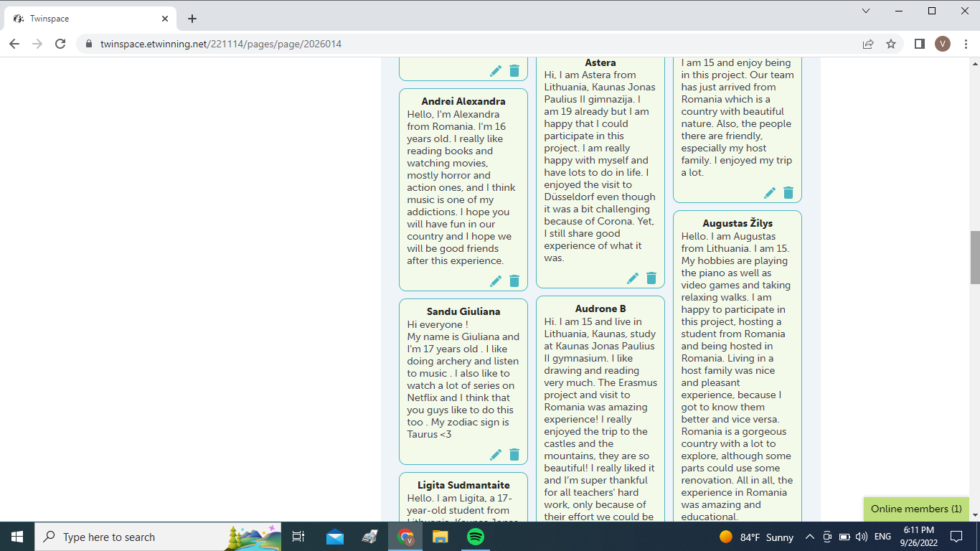980x551 pixels.
Task: Open Spotify from the taskbar
Action: 475,537
